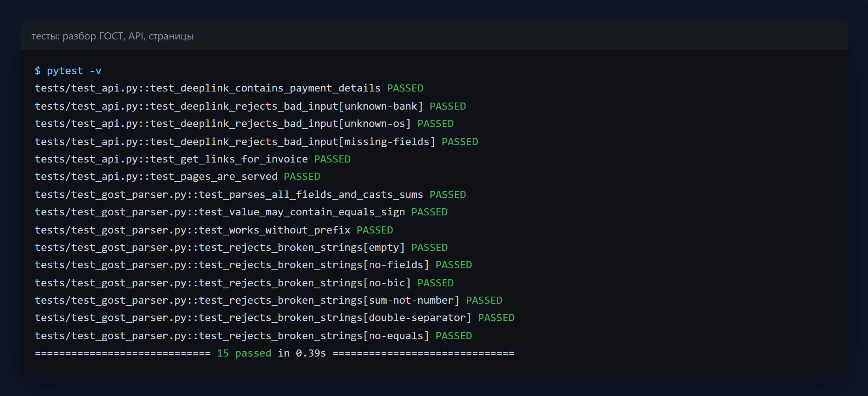Viewport: 868px width, 396px height.
Task: Click PASSED next to unknown-bank test
Action: coord(447,106)
